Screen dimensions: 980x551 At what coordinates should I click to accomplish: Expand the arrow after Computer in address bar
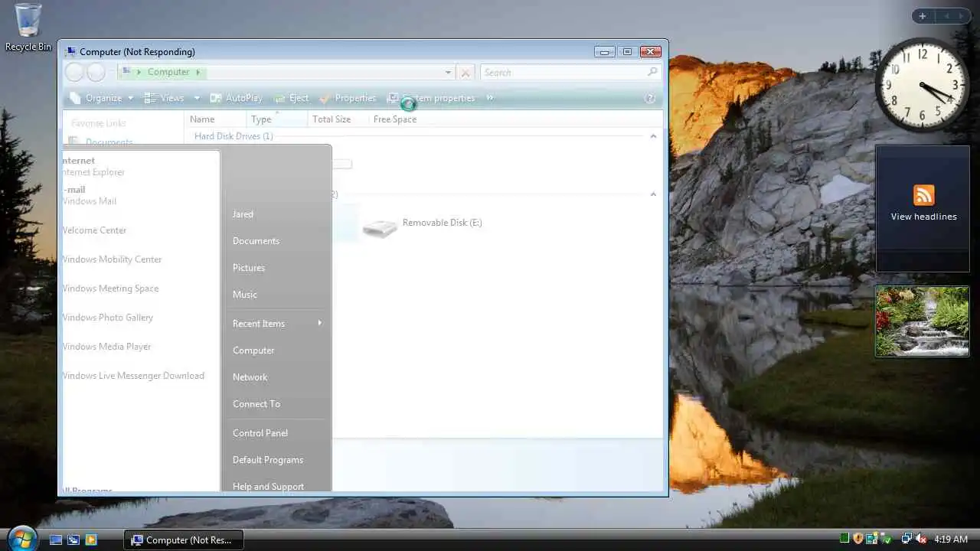click(198, 72)
